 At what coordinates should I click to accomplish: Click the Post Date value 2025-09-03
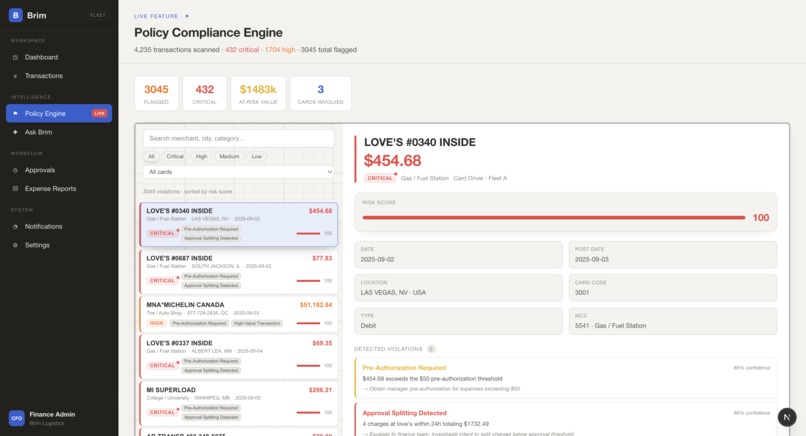[x=592, y=260]
